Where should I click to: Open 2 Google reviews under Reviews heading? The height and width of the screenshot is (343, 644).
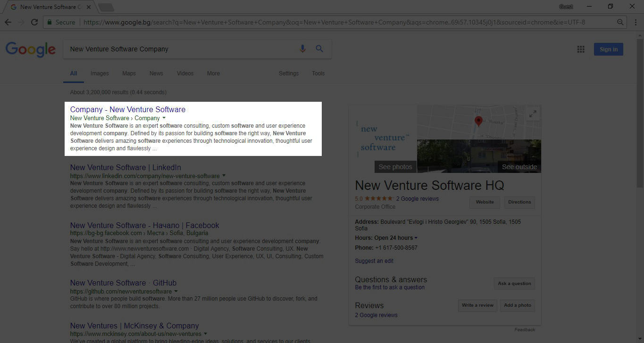[x=376, y=315]
